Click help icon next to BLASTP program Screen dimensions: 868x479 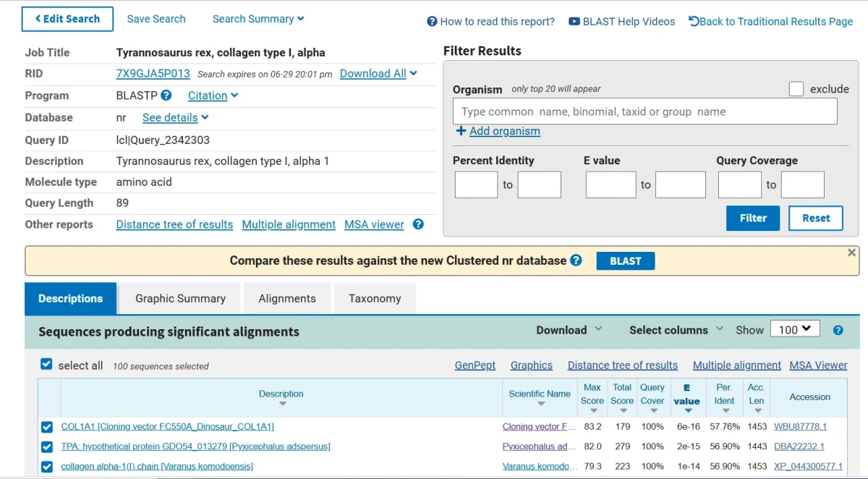[x=166, y=96]
